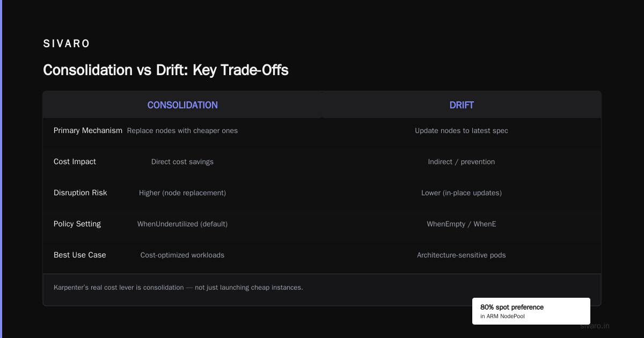
Task: Click the 'Indirect / prevention' cell
Action: pyautogui.click(x=462, y=161)
